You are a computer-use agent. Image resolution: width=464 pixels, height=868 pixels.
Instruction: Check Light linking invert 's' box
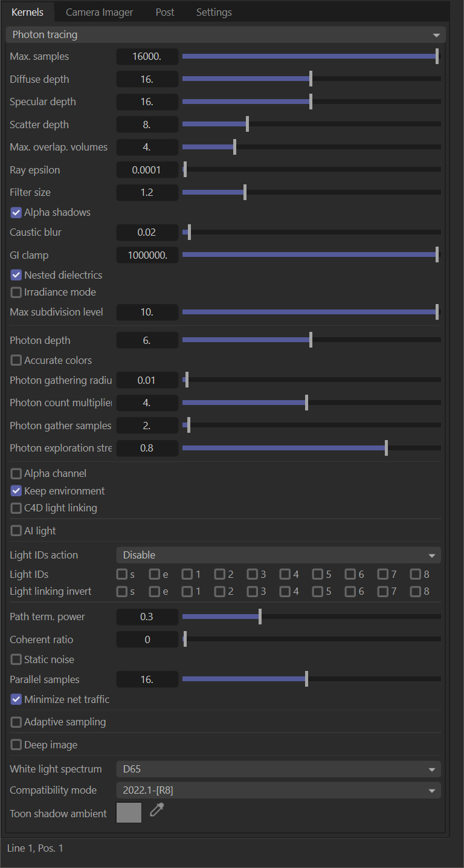(x=122, y=592)
